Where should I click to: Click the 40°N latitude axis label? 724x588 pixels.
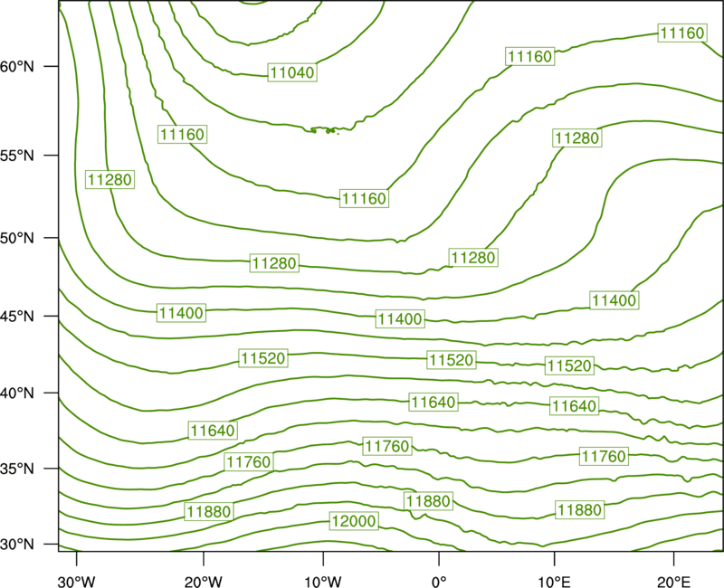click(17, 394)
